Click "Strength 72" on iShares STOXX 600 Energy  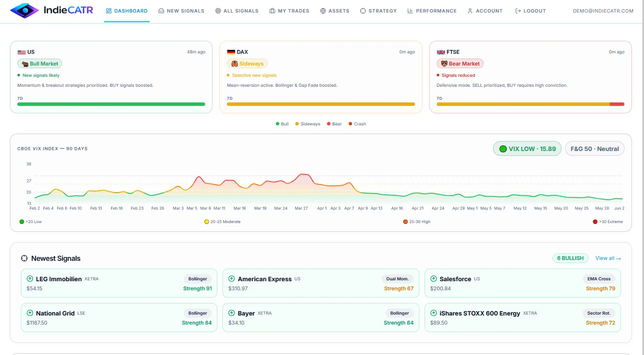(x=601, y=323)
